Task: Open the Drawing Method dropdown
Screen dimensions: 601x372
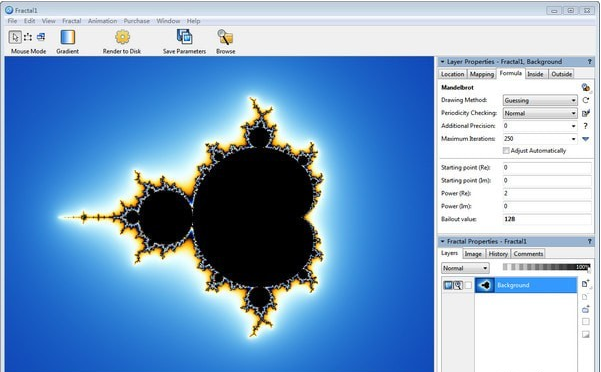Action: [540, 100]
